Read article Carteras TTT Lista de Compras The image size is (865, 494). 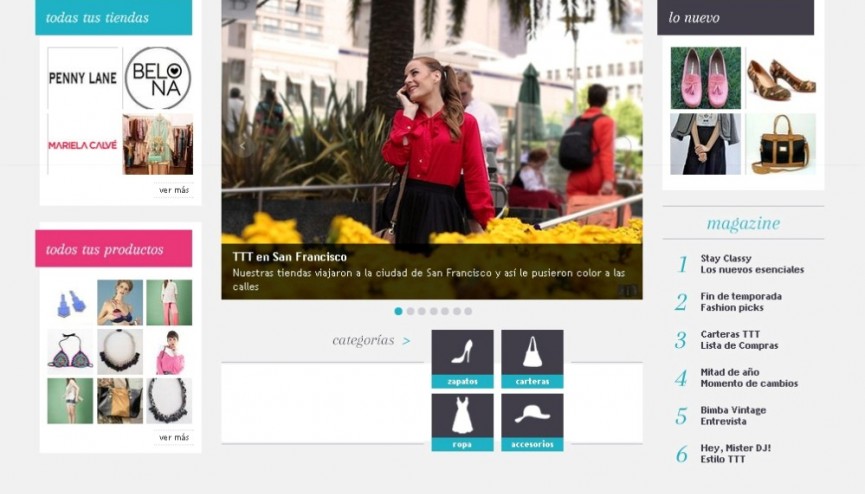coord(739,340)
